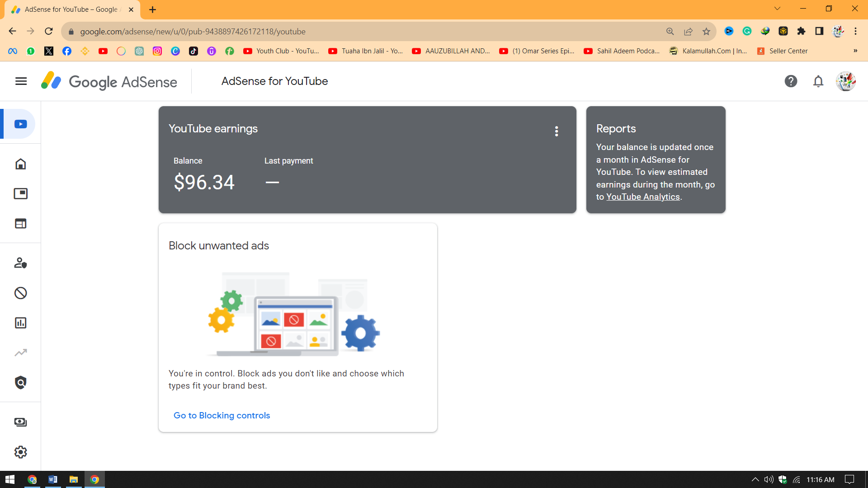Open the Tuaha Ibn Jalil bookmark
Screen dimensions: 868x488
click(x=366, y=51)
